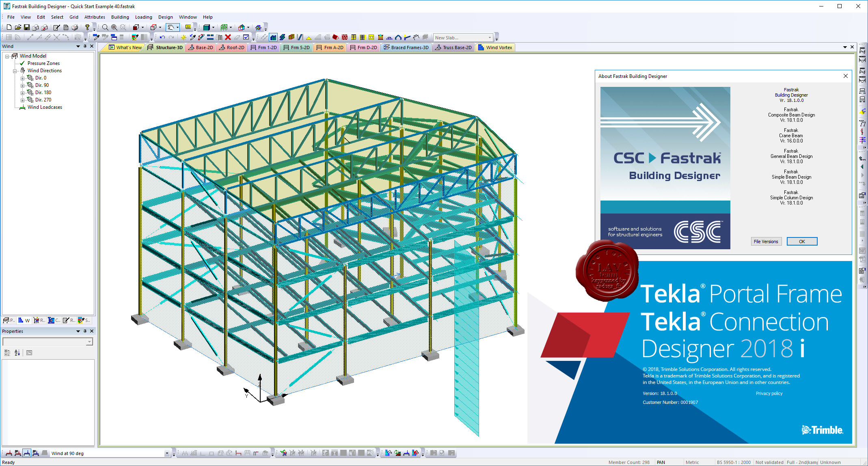The height and width of the screenshot is (466, 868).
Task: Open the Wind panel's dropdown arrow menu
Action: click(78, 46)
